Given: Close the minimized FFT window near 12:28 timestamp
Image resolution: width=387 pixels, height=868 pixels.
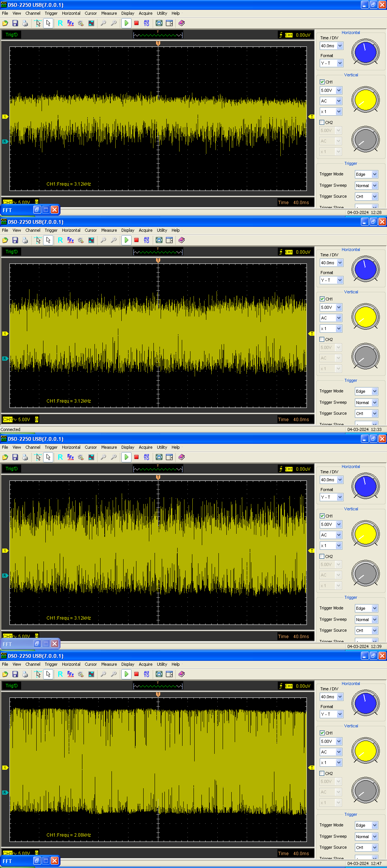Looking at the screenshot, I should [x=55, y=209].
